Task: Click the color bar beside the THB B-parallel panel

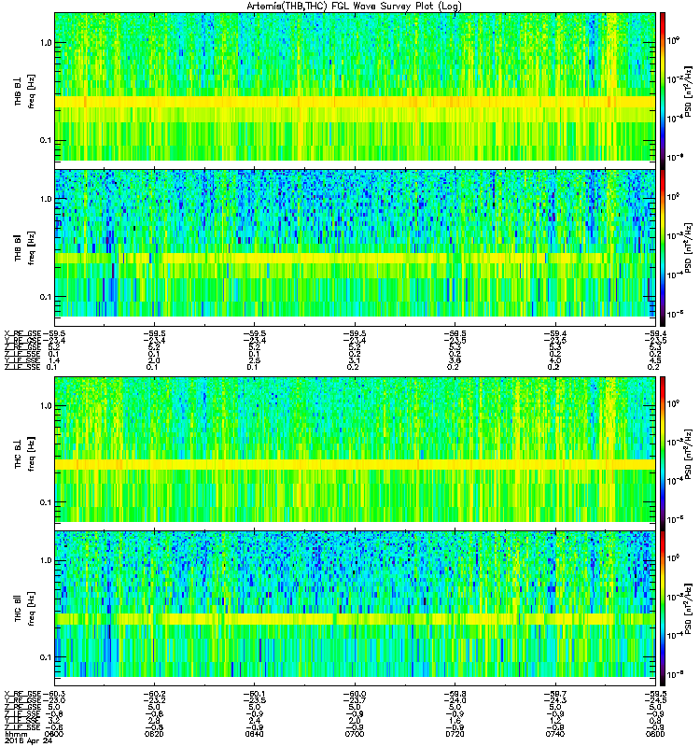Action: (x=663, y=247)
